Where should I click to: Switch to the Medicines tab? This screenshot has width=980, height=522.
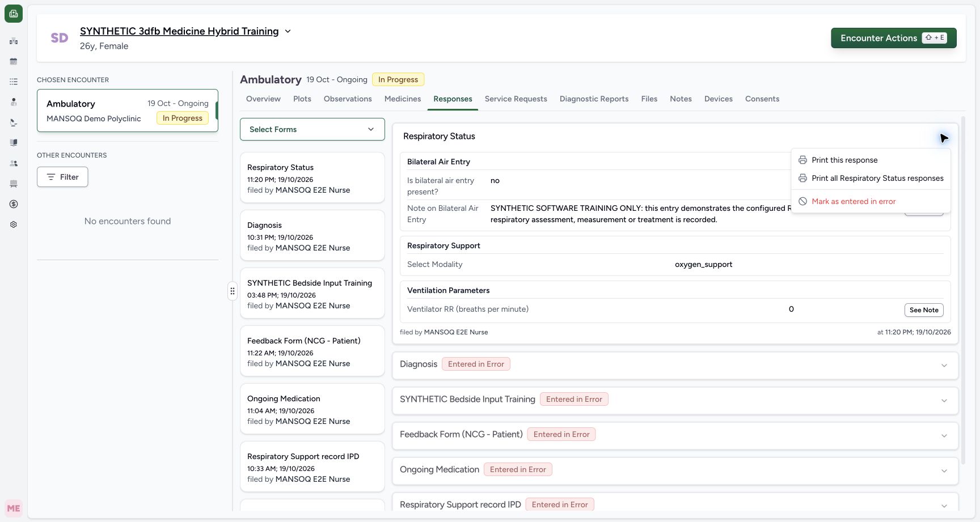[403, 99]
